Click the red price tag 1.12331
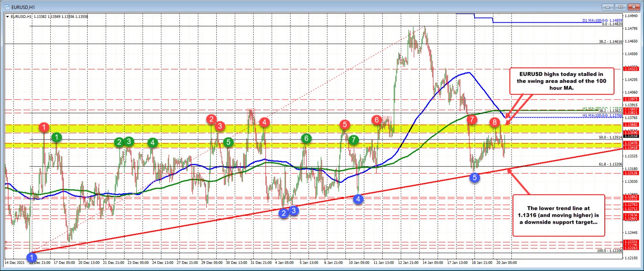The width and height of the screenshot is (644, 271). pyautogui.click(x=632, y=242)
